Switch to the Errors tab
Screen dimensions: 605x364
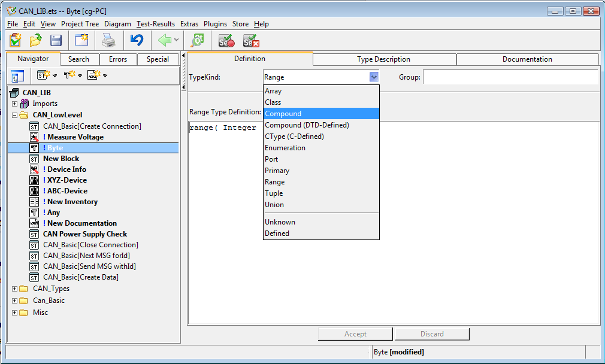(117, 59)
